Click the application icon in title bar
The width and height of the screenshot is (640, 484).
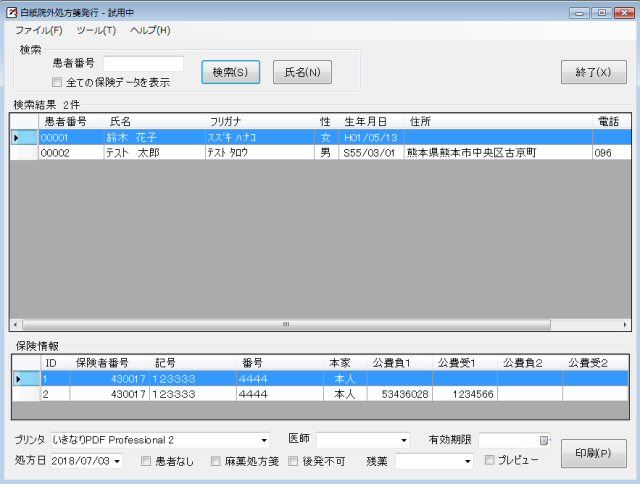pyautogui.click(x=11, y=12)
